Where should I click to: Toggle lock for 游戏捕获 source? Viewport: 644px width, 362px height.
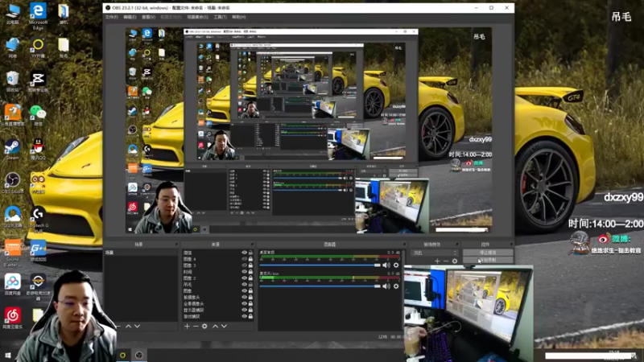(x=250, y=316)
